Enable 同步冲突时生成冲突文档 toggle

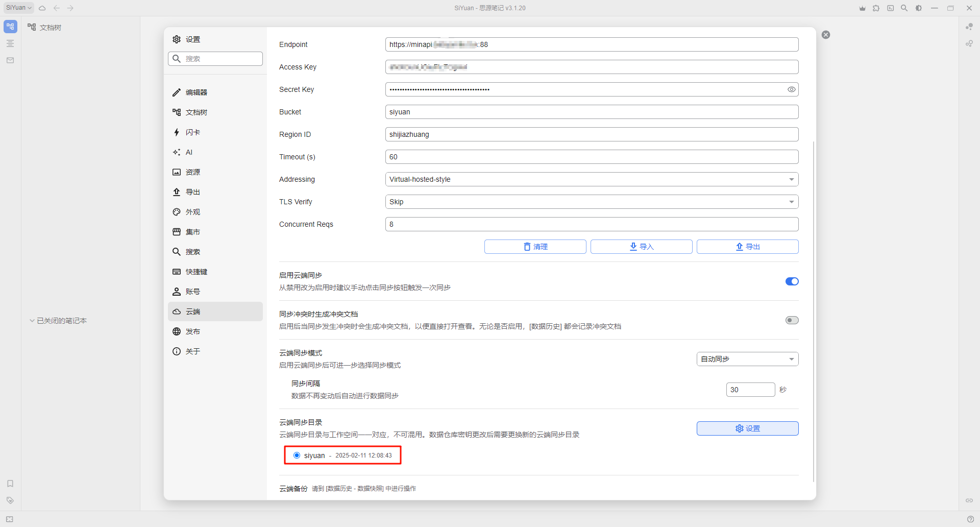[x=792, y=320]
